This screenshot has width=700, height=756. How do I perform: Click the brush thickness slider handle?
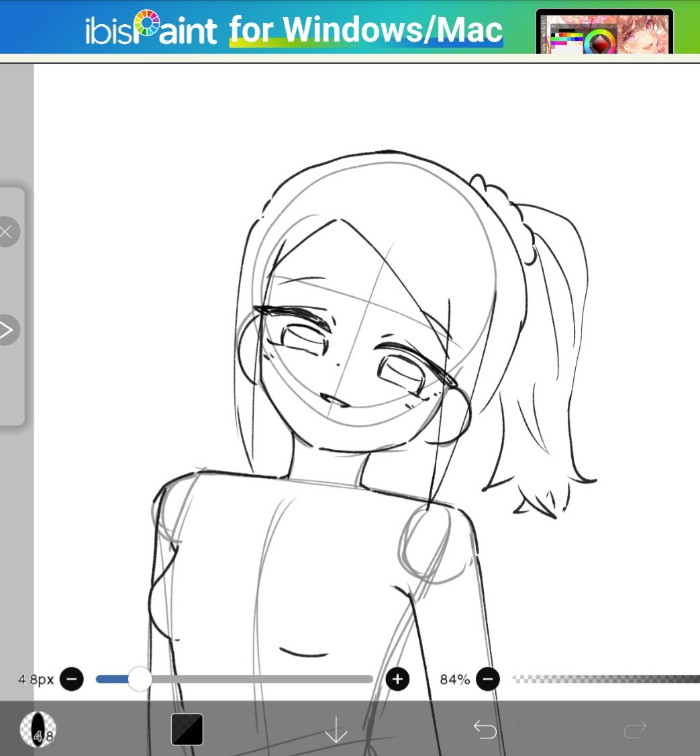tap(140, 679)
